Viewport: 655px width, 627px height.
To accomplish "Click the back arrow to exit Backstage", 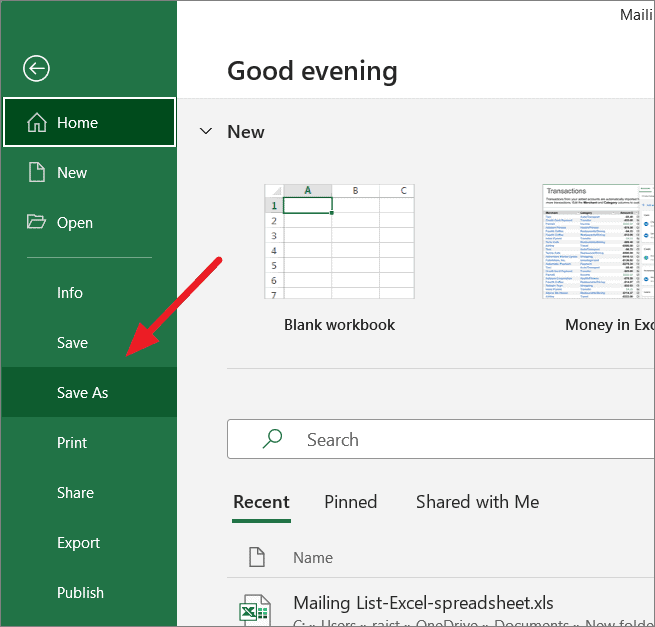I will (36, 68).
